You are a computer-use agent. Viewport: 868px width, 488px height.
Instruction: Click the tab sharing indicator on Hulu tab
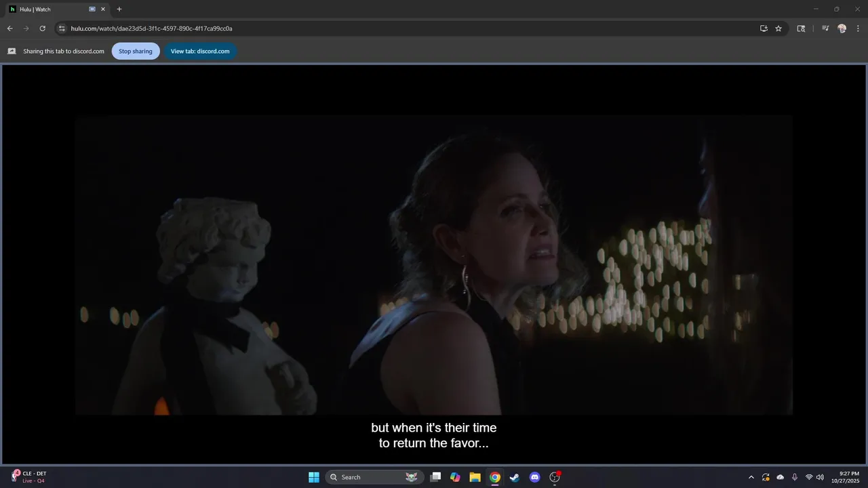(92, 9)
